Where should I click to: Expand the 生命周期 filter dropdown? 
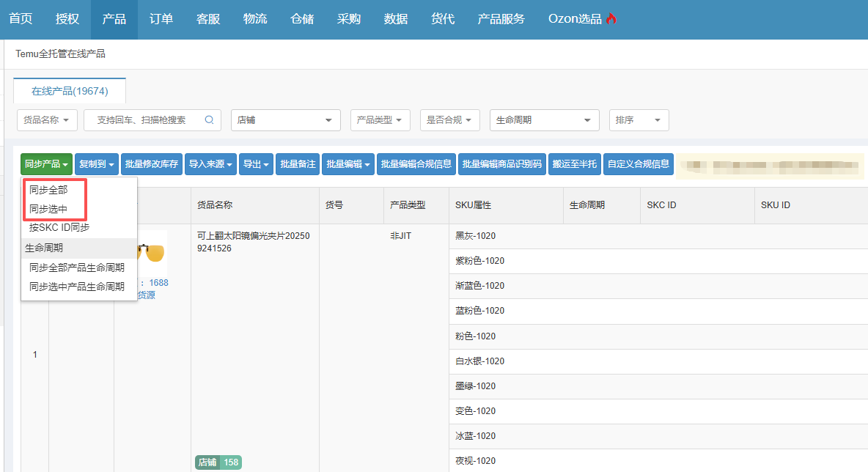click(x=544, y=120)
